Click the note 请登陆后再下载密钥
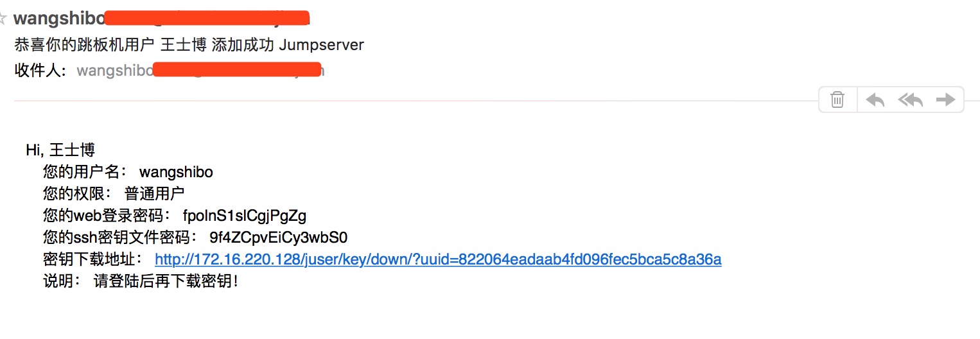Screen dimensions: 980x339 [166, 281]
